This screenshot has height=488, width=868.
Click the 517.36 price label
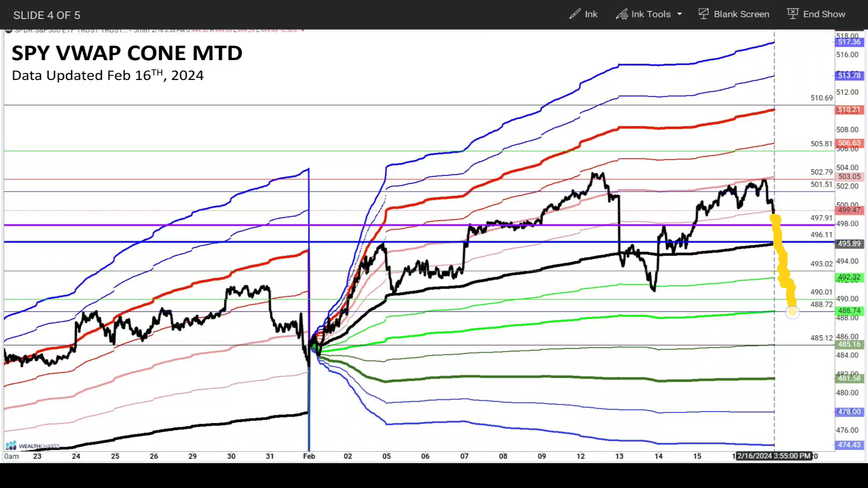pos(849,42)
